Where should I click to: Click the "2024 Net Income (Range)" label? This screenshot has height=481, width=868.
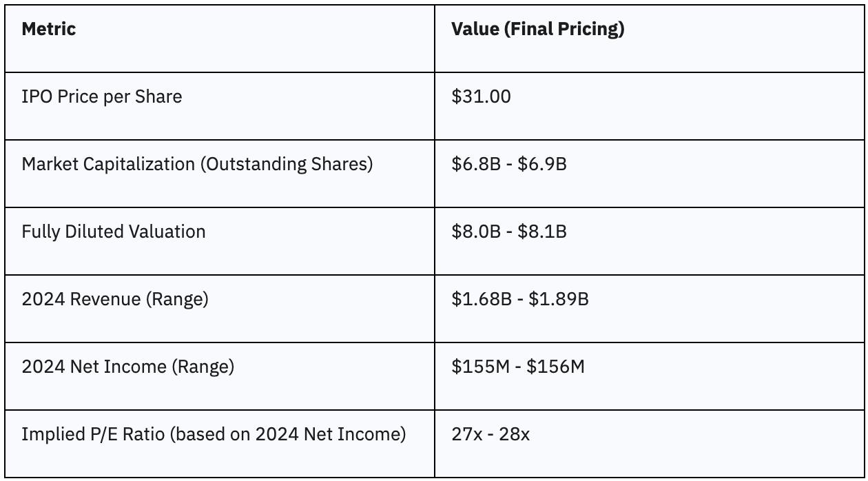point(128,367)
